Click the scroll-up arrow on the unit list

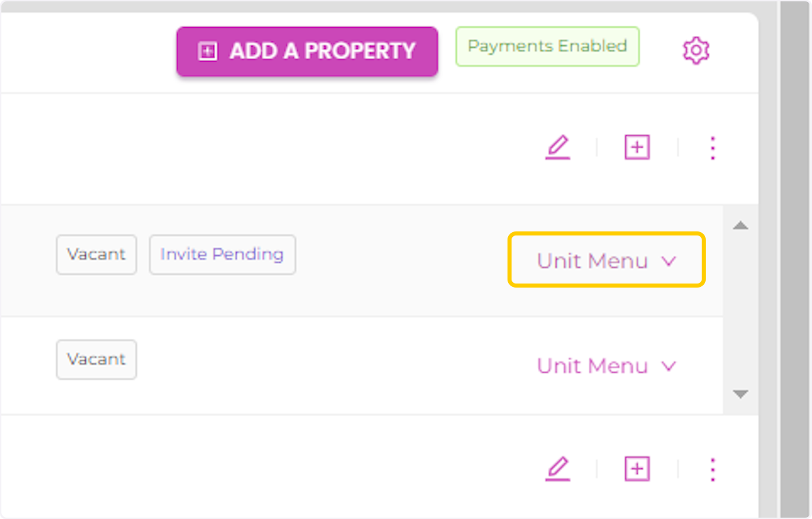coord(740,225)
